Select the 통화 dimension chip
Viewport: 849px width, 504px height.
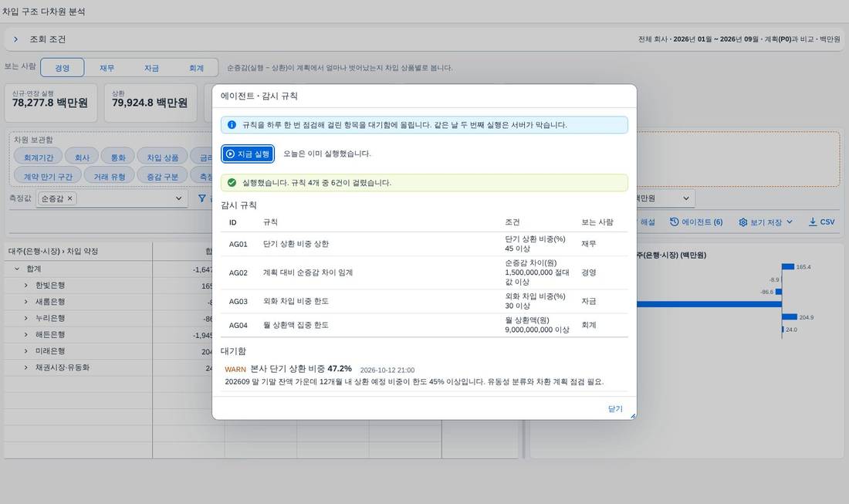point(118,157)
